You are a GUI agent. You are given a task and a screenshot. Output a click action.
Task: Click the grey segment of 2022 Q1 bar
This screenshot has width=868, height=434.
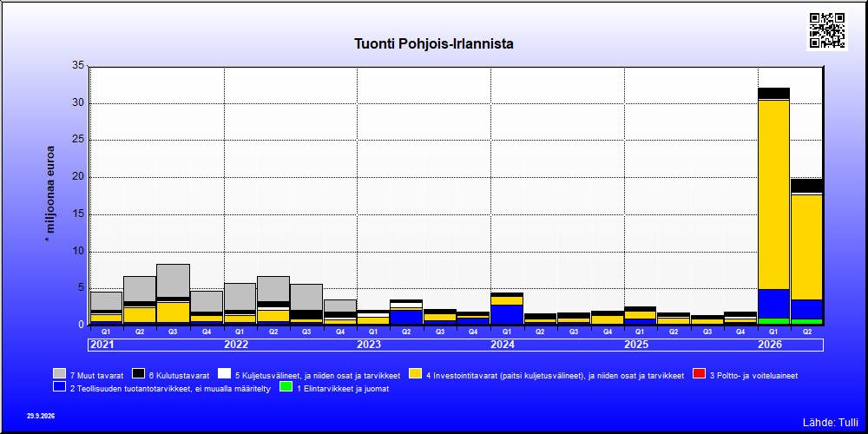240,297
